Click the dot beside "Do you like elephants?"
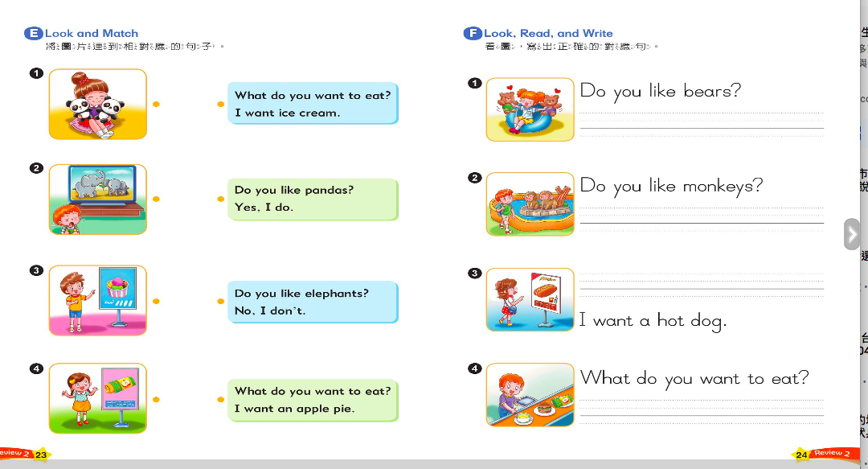The height and width of the screenshot is (469, 868). tap(220, 302)
